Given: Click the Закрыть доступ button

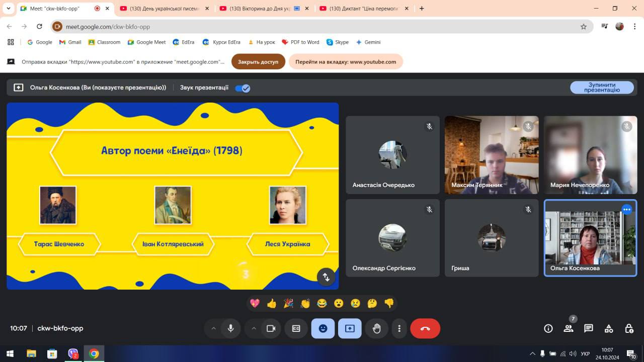Looking at the screenshot, I should click(x=258, y=62).
